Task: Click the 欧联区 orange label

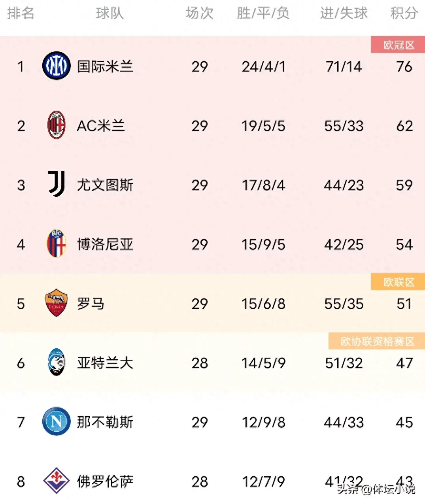Action: click(398, 282)
